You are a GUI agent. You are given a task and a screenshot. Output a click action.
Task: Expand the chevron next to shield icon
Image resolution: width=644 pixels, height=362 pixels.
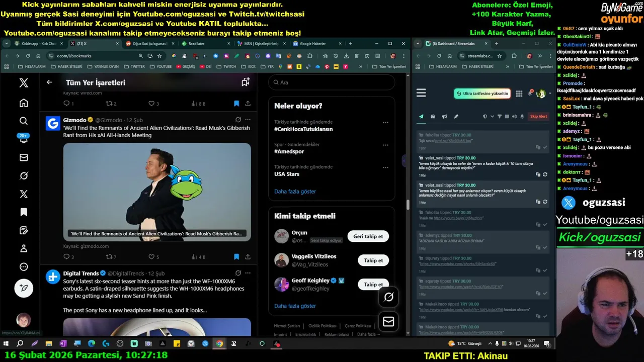click(492, 116)
